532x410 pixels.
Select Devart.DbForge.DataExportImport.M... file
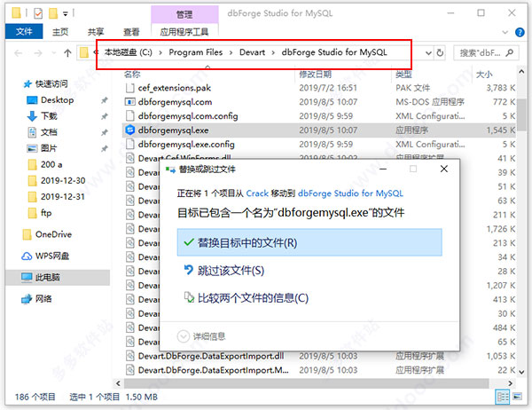click(213, 370)
